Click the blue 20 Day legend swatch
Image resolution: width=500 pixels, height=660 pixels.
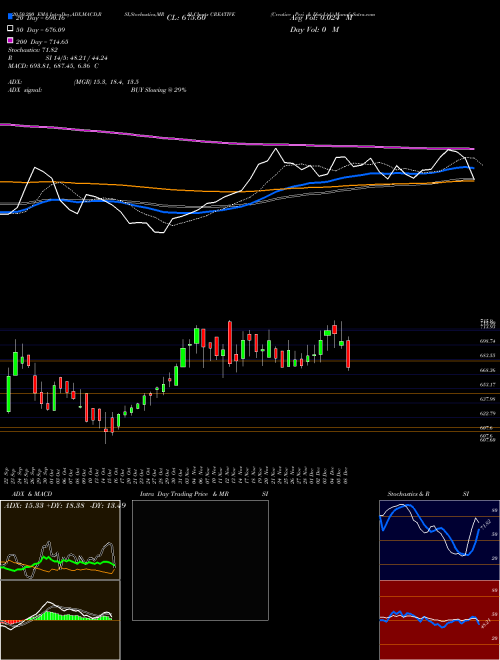point(10,17)
